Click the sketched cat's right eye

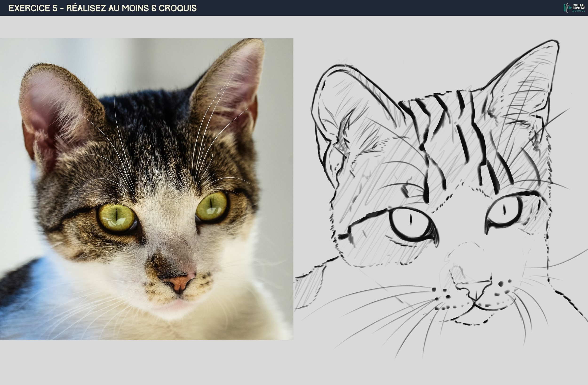[x=505, y=211]
